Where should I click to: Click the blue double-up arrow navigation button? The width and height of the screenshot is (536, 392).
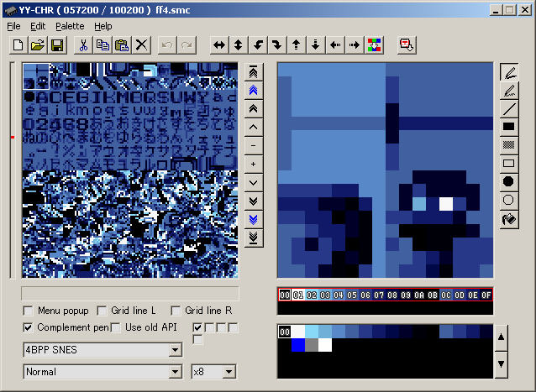tap(254, 91)
